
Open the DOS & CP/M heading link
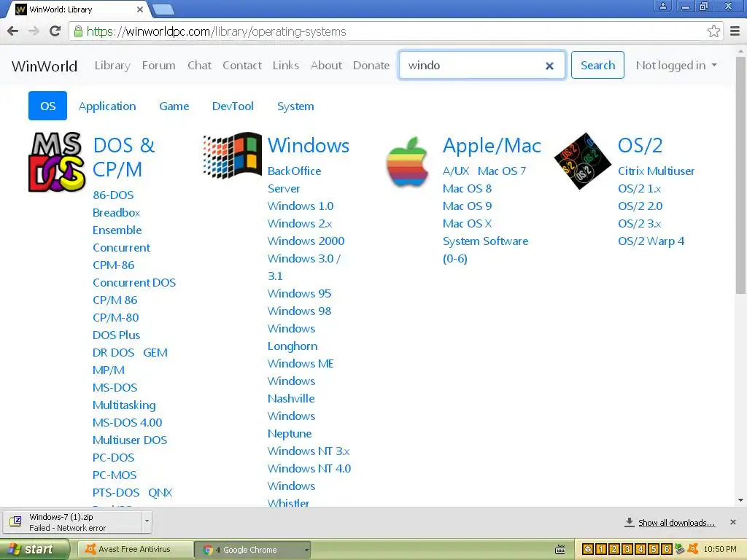(124, 157)
